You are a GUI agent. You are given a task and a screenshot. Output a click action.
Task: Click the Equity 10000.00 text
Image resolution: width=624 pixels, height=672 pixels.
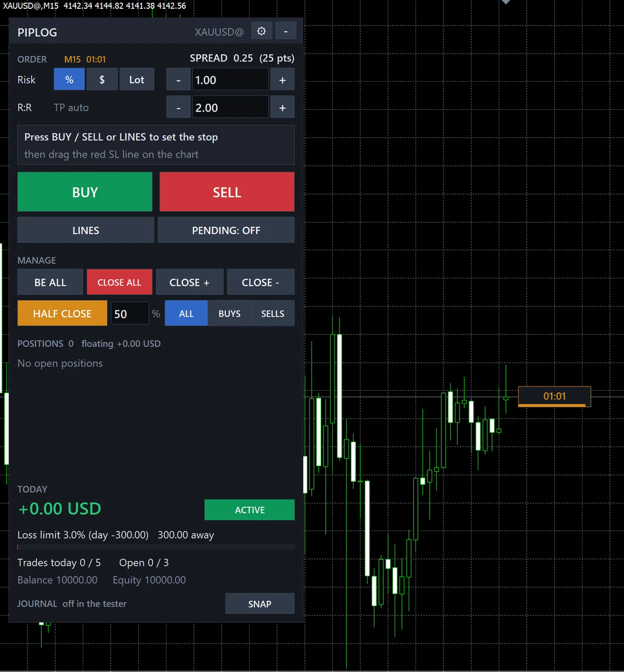[x=149, y=580]
